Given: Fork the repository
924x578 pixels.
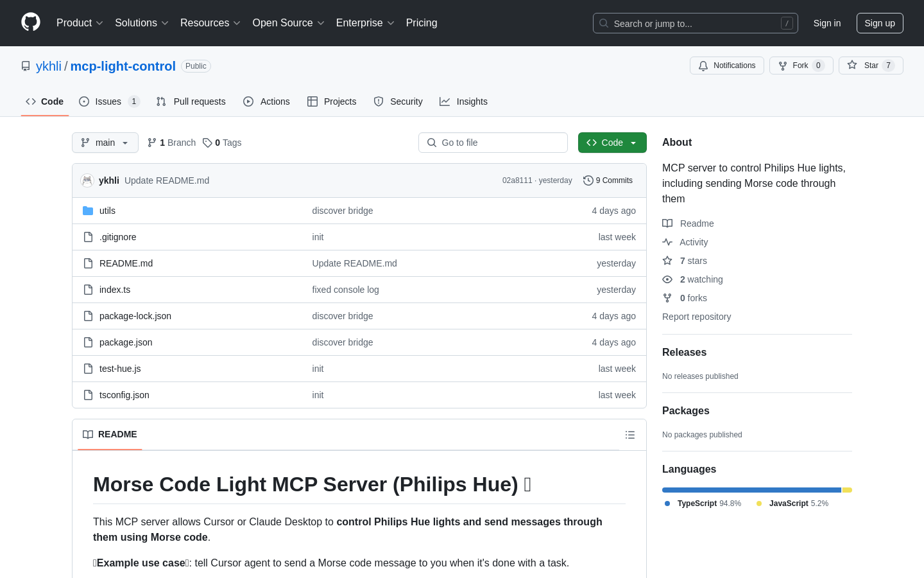Looking at the screenshot, I should click(x=801, y=66).
